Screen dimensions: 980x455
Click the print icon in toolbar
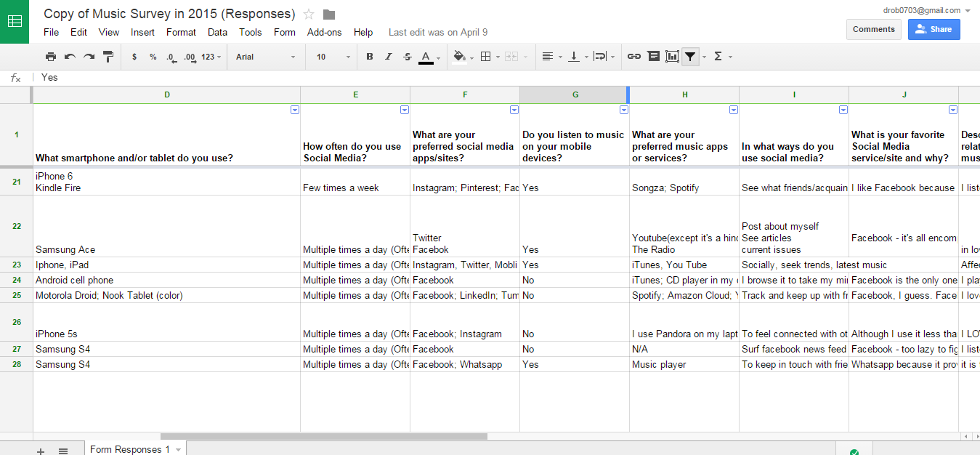tap(51, 57)
